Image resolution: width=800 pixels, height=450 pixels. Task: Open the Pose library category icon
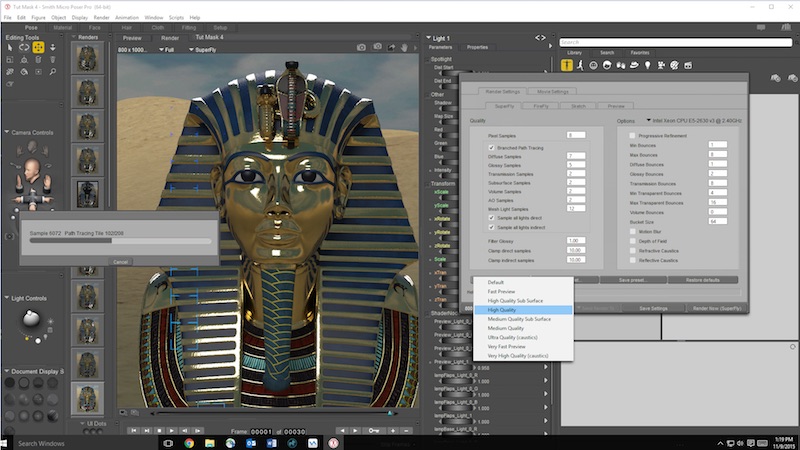point(580,65)
